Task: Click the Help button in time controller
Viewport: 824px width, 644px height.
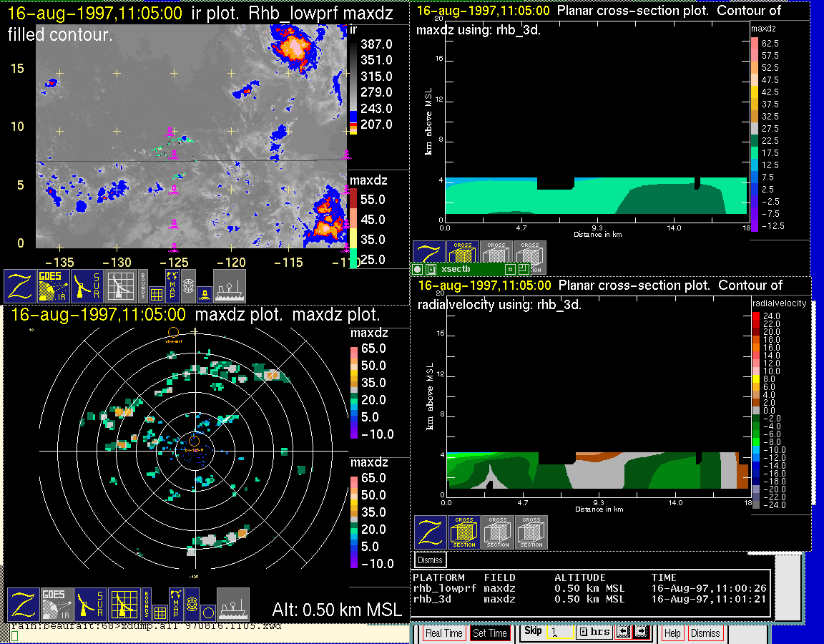Action: pos(672,633)
